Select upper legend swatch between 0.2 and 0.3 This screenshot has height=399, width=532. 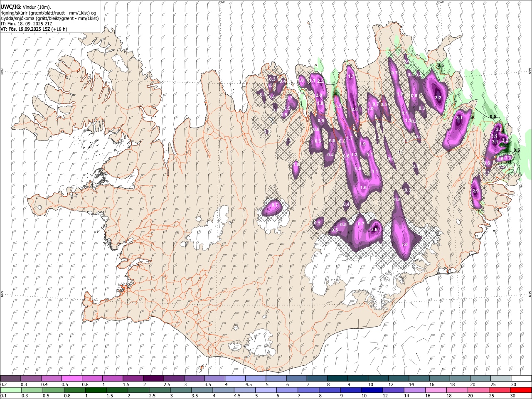click(10, 378)
